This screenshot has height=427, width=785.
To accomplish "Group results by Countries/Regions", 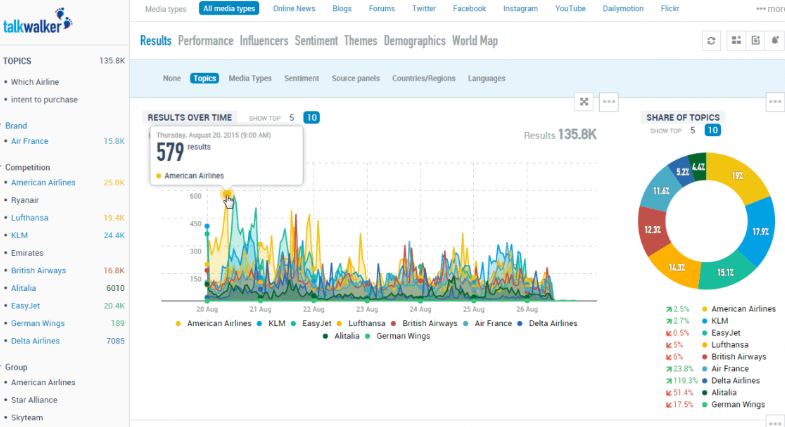I will [x=424, y=79].
